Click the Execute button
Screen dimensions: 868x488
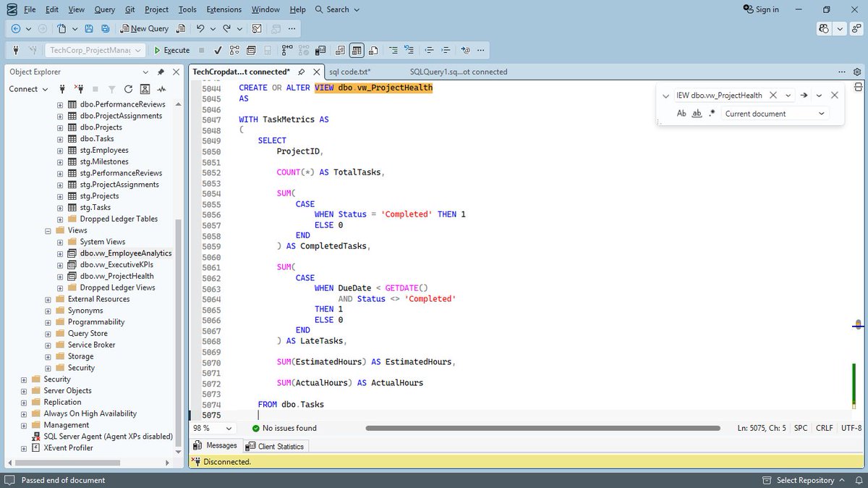[171, 50]
